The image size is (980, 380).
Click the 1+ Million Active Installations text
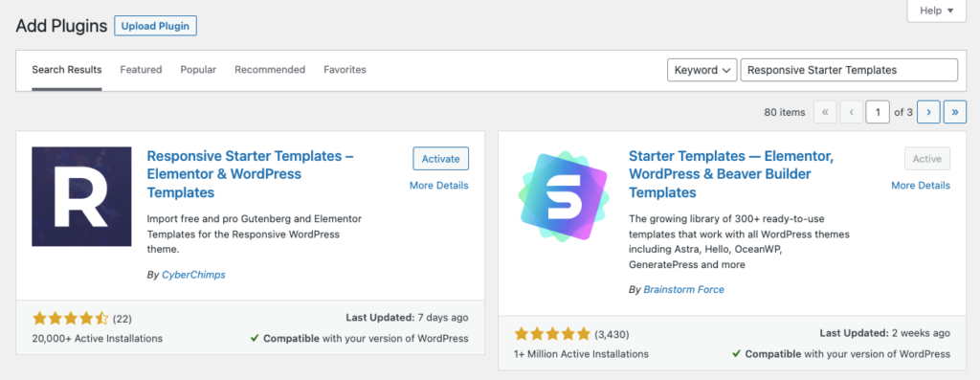tap(581, 354)
